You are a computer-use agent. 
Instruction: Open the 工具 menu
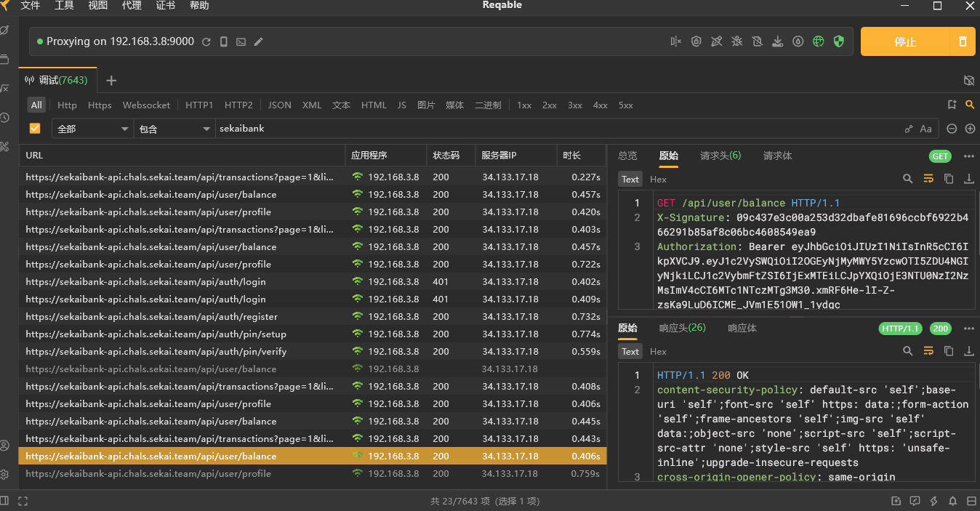coord(64,6)
